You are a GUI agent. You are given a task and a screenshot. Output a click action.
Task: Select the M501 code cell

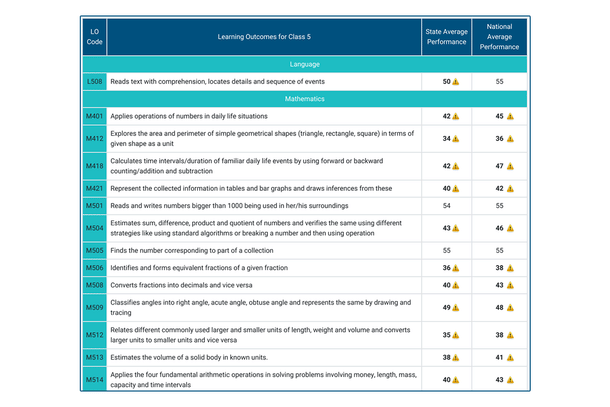point(94,205)
